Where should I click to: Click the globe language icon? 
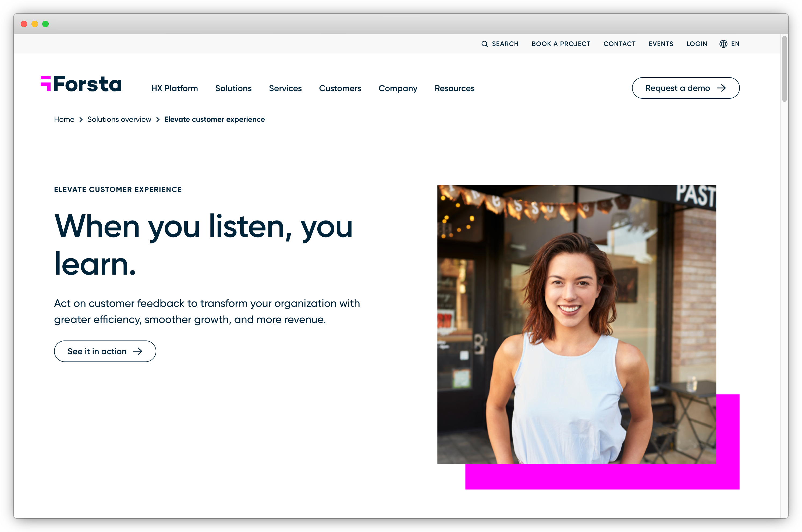pyautogui.click(x=723, y=44)
